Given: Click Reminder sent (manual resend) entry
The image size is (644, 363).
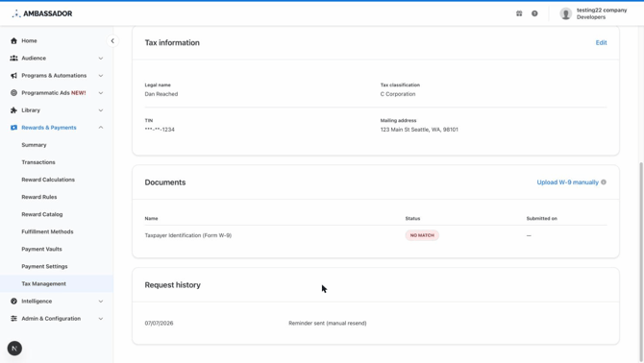Looking at the screenshot, I should coord(328,324).
